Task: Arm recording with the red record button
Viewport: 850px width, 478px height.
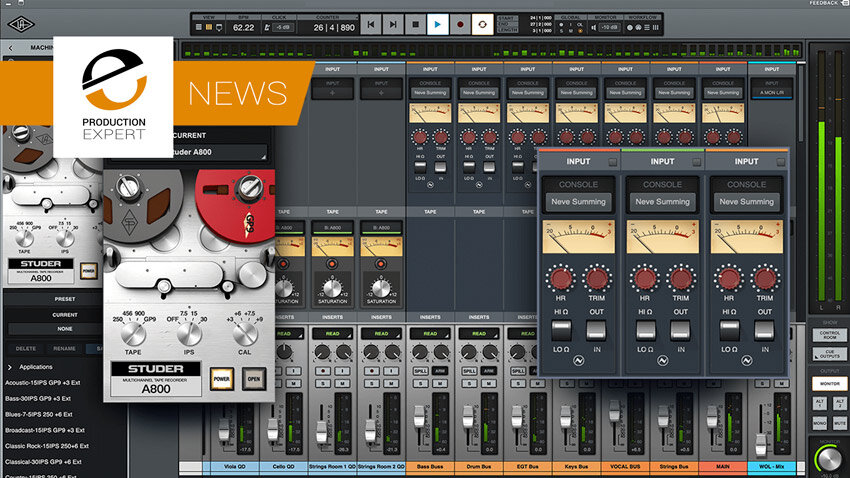Action: point(460,24)
